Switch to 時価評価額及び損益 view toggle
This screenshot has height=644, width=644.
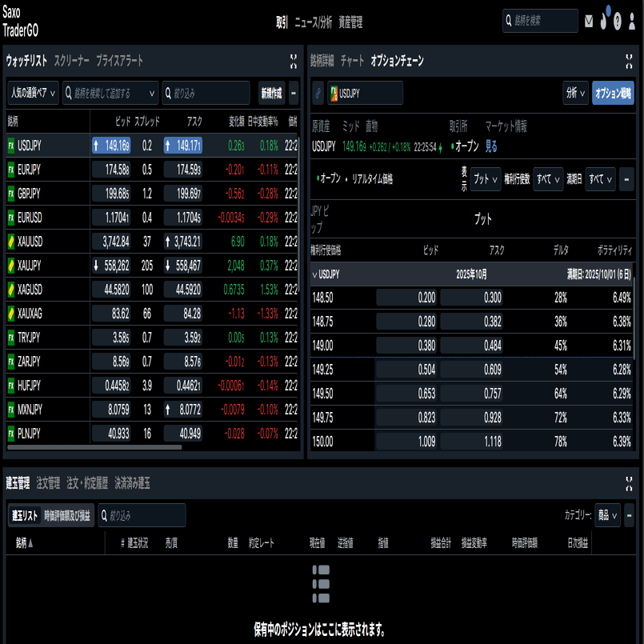[x=67, y=515]
